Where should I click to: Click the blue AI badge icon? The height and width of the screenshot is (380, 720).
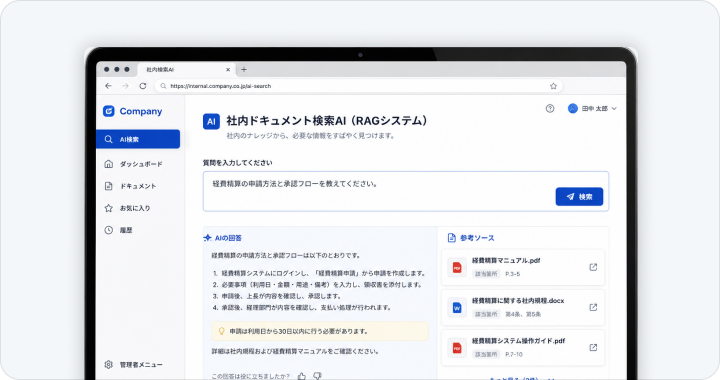coord(211,122)
